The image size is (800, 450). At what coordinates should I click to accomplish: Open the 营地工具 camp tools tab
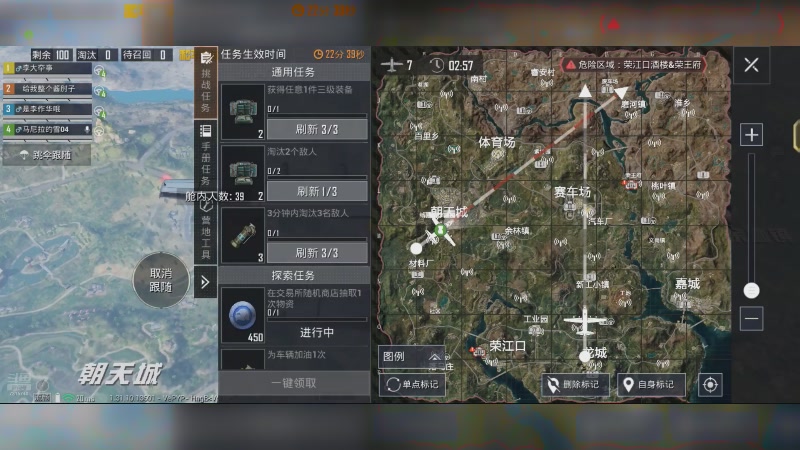tap(206, 232)
